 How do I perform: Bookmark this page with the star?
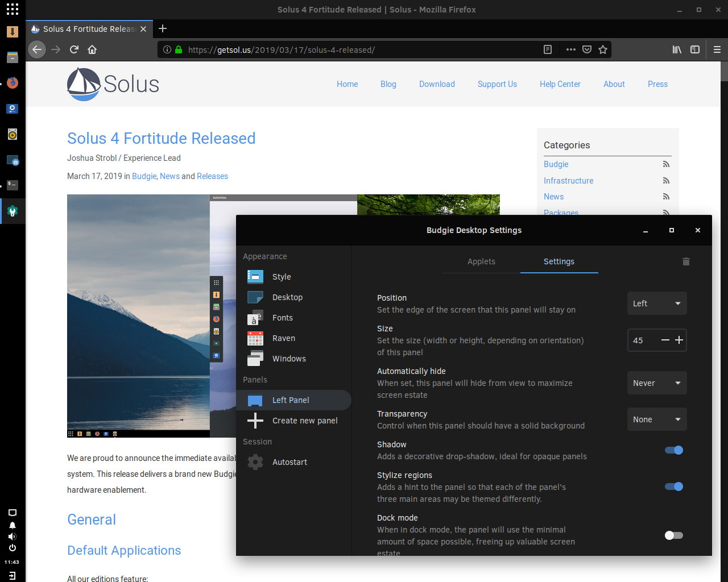[x=603, y=49]
